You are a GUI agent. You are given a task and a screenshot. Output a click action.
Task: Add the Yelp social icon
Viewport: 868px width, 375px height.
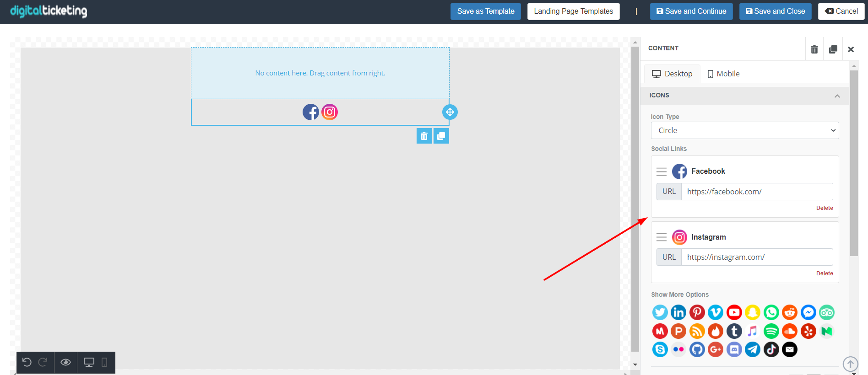click(x=808, y=331)
